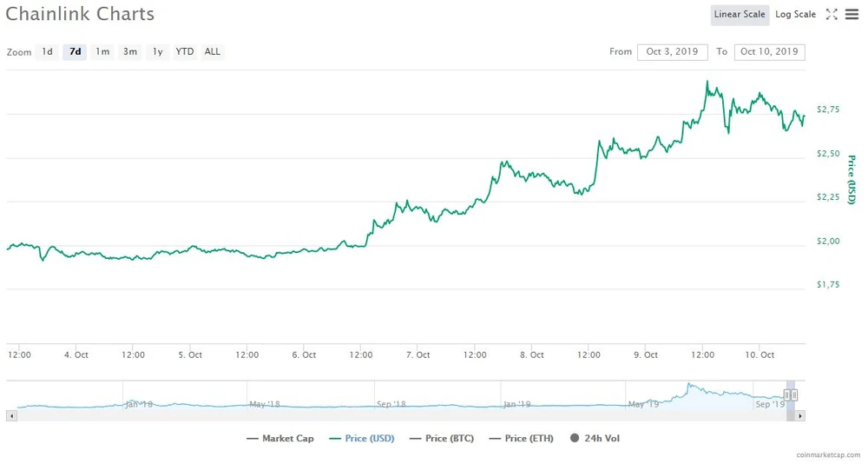The height and width of the screenshot is (464, 868).
Task: Show the Price (BTC) series
Action: click(x=442, y=439)
